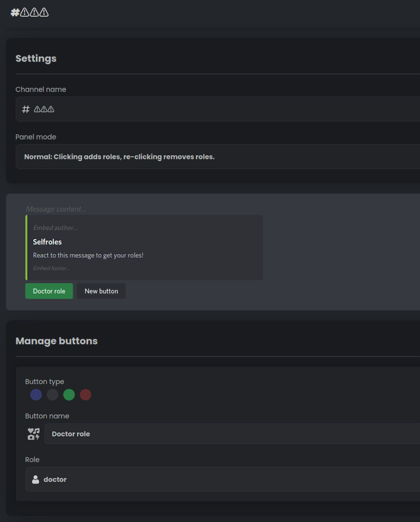Add another button with New button

click(101, 291)
